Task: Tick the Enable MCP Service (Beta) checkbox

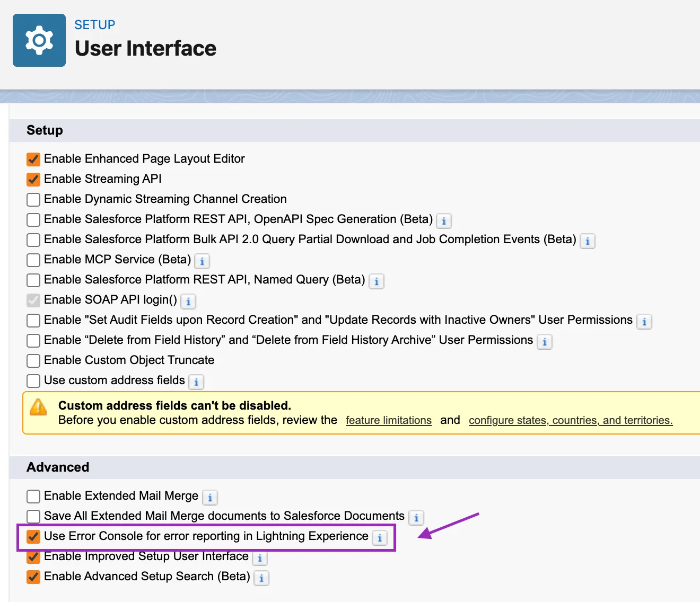Action: coord(33,260)
